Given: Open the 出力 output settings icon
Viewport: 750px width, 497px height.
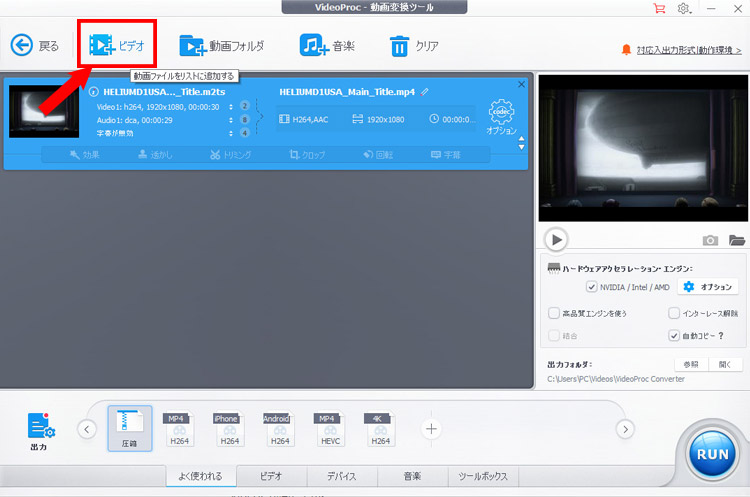Looking at the screenshot, I should pos(41,431).
